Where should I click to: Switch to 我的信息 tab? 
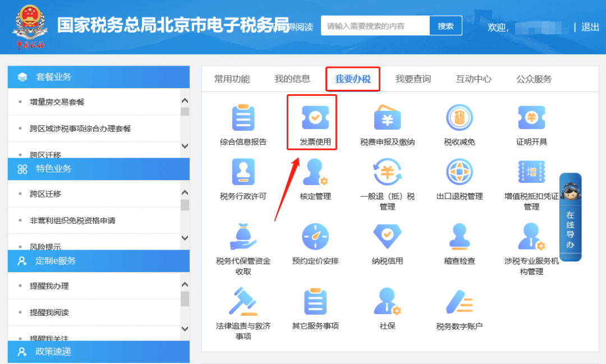pos(292,79)
